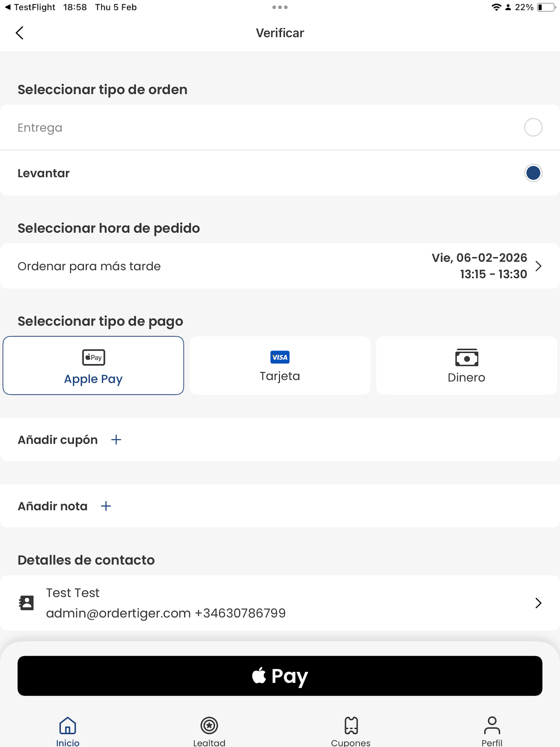Tap the Detalles de contacto heading

(x=86, y=560)
